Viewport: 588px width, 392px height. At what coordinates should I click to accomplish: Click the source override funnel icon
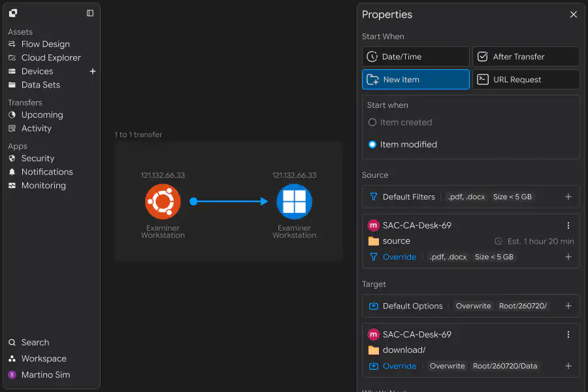374,257
